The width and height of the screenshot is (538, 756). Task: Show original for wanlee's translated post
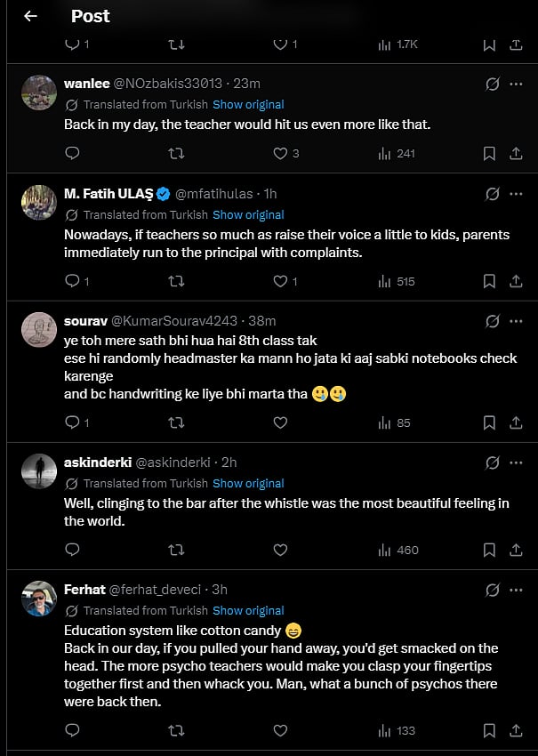[x=248, y=105]
